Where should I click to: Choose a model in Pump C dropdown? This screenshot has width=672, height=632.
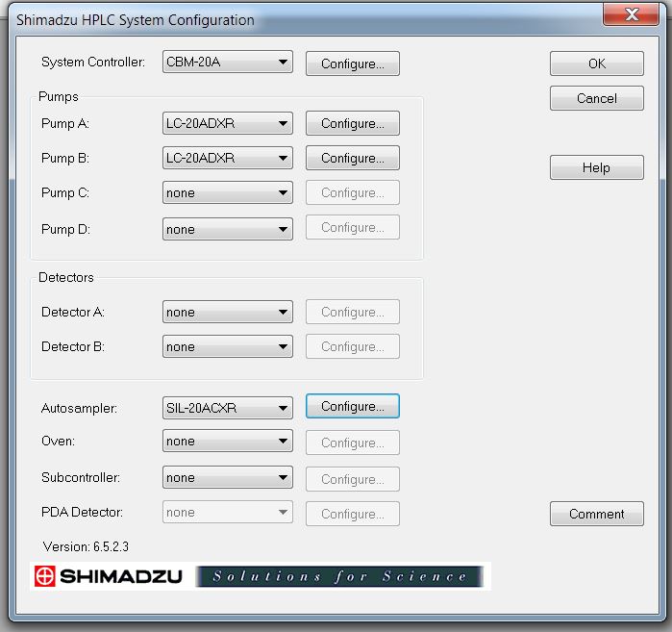click(x=228, y=192)
